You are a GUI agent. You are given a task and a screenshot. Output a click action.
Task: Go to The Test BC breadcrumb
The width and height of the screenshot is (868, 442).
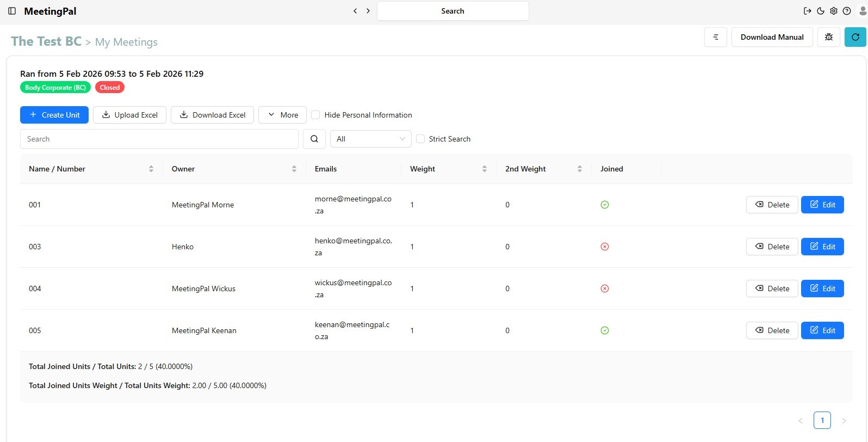pos(46,41)
